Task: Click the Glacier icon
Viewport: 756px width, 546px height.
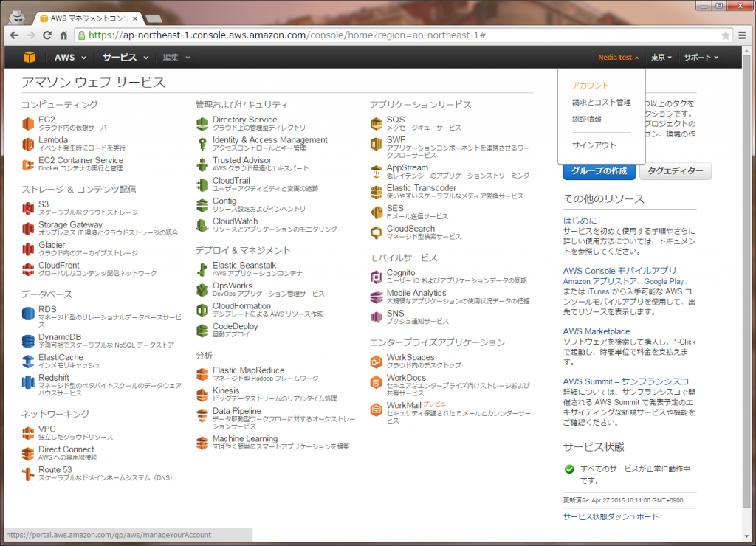Action: coord(28,249)
